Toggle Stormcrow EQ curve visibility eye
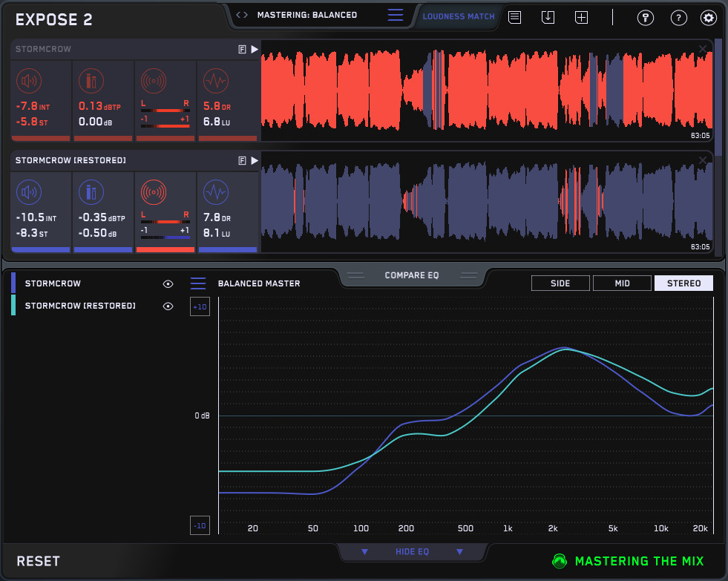The width and height of the screenshot is (728, 581). pyautogui.click(x=168, y=284)
